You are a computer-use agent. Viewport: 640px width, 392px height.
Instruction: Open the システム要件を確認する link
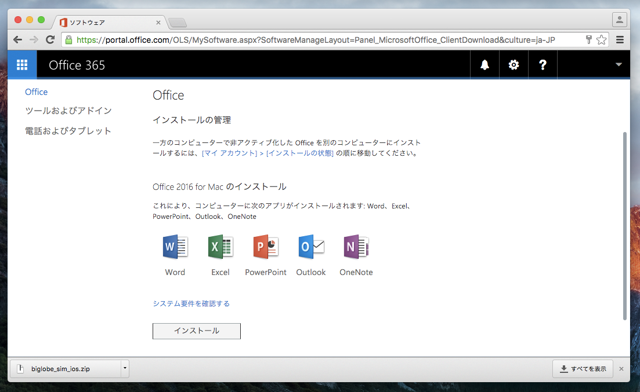coord(191,303)
